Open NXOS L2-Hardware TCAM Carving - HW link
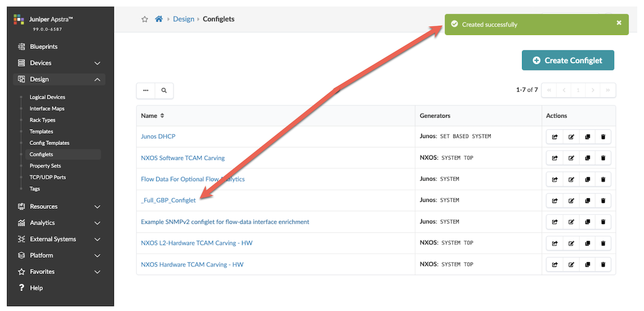 click(x=196, y=243)
